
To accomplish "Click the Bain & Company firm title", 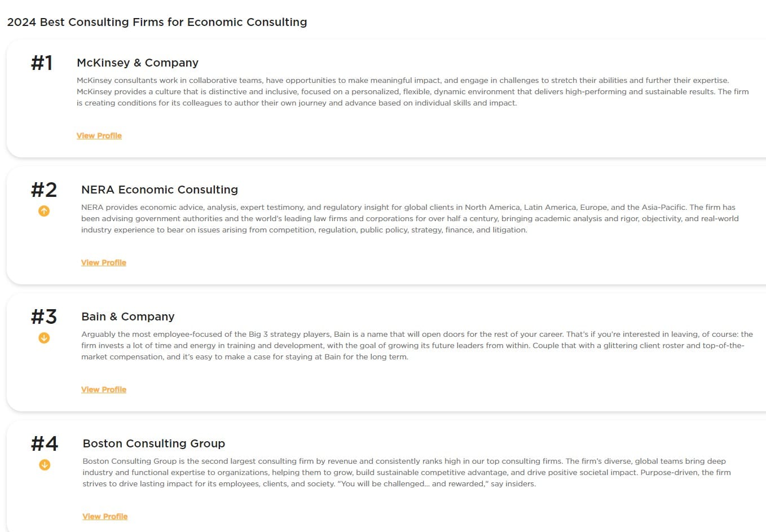I will (x=128, y=316).
